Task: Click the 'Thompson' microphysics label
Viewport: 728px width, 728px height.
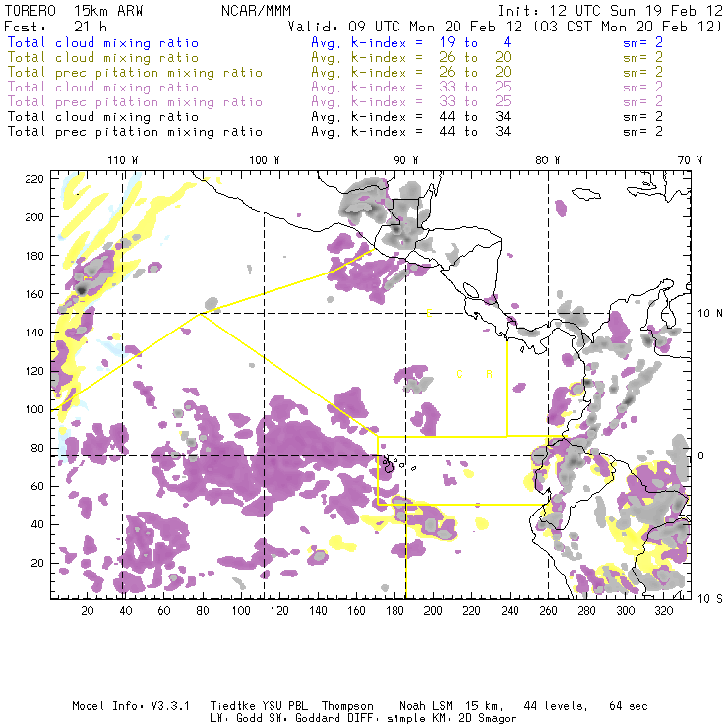Action: 347,706
